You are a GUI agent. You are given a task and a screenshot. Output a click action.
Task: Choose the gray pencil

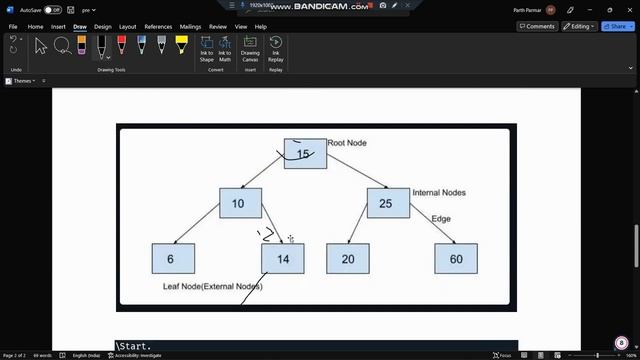(x=162, y=45)
